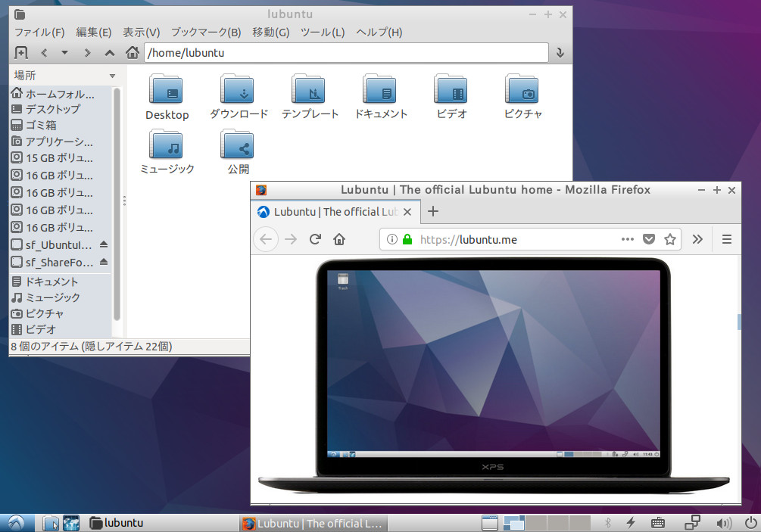Select ビデオ bookmark in sidebar
This screenshot has width=761, height=532.
(61, 330)
